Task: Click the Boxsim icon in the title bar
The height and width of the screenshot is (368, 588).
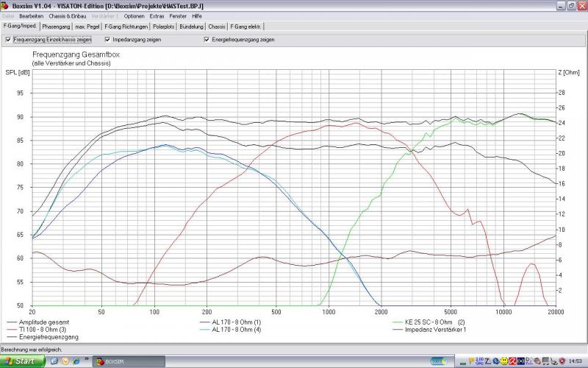Action: click(5, 5)
